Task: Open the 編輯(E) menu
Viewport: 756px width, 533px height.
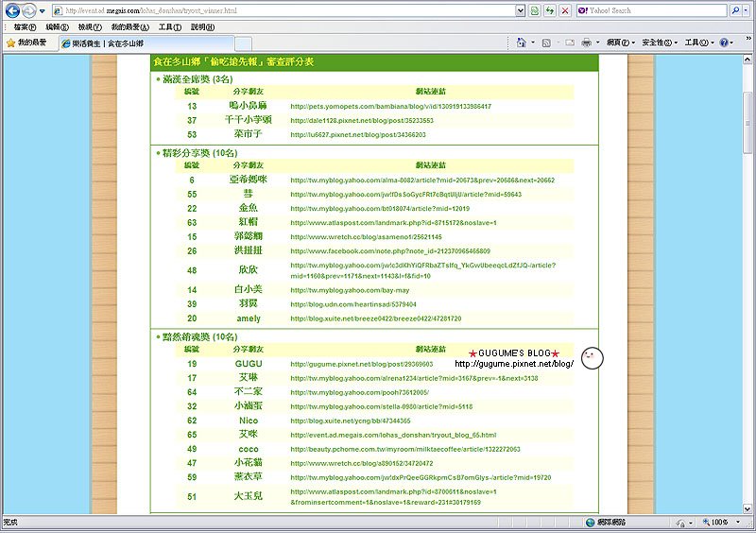Action: click(57, 27)
